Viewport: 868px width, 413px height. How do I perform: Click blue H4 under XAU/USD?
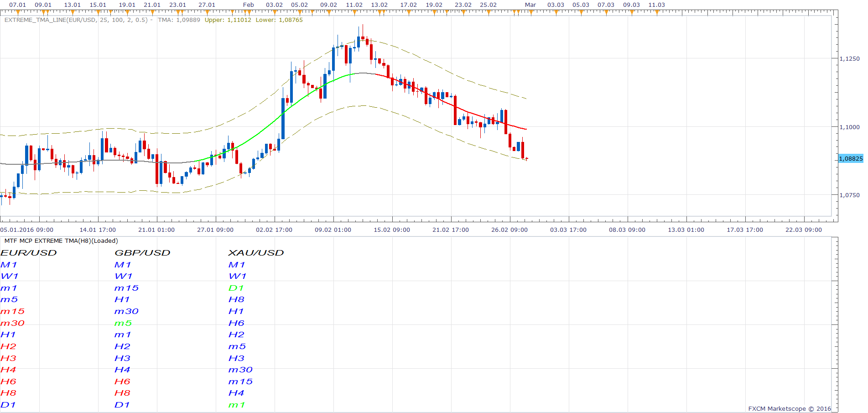tap(237, 393)
